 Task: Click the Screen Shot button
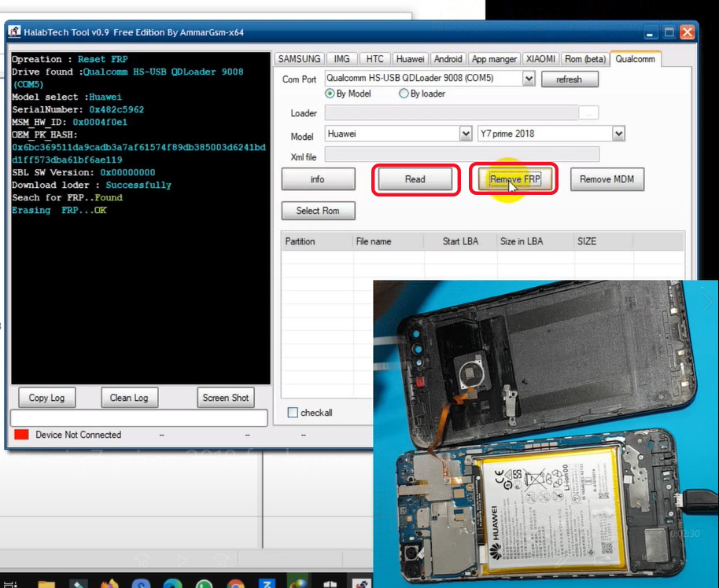pyautogui.click(x=226, y=398)
